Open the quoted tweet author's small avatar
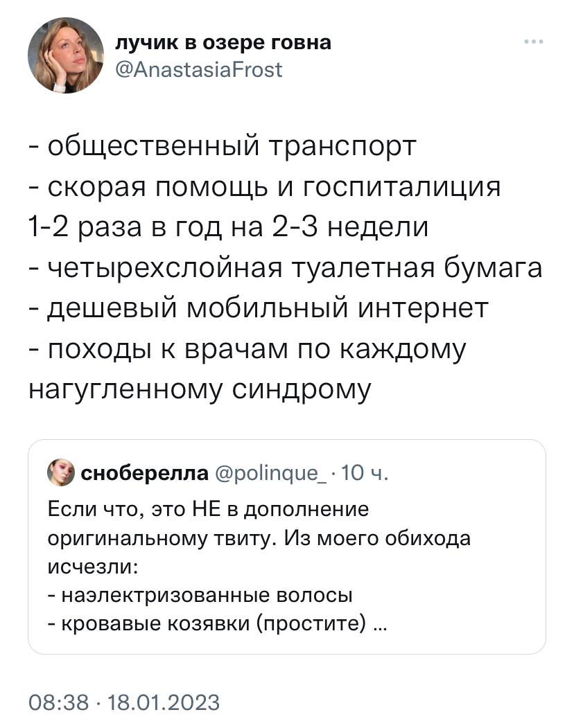Screen dimensions: 574x728 (61, 472)
